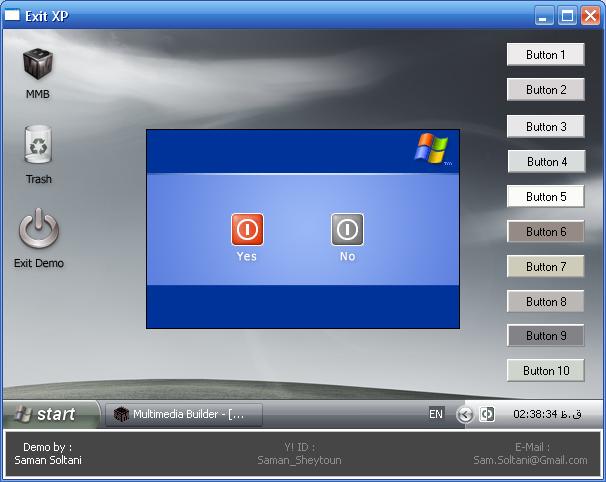Click the beige Button 7
The width and height of the screenshot is (606, 482).
(545, 266)
